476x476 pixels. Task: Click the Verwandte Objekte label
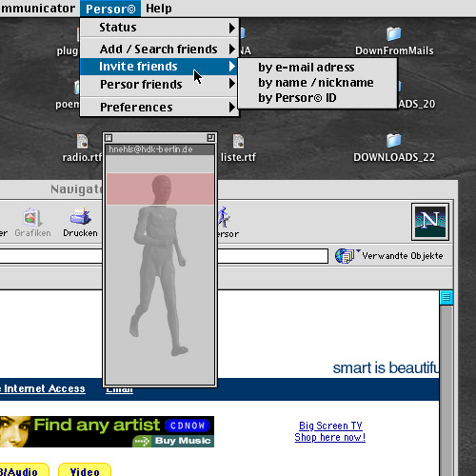tap(403, 256)
